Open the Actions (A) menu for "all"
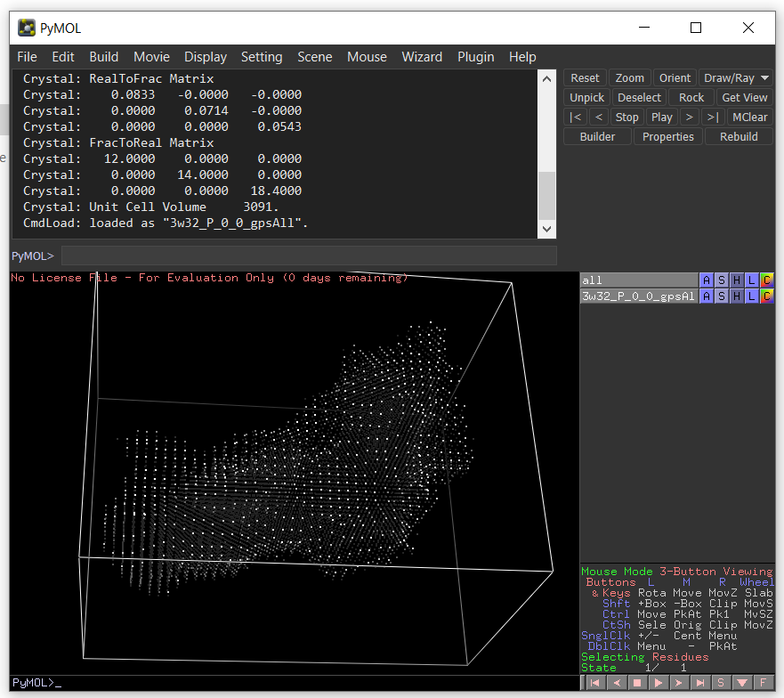 point(707,280)
